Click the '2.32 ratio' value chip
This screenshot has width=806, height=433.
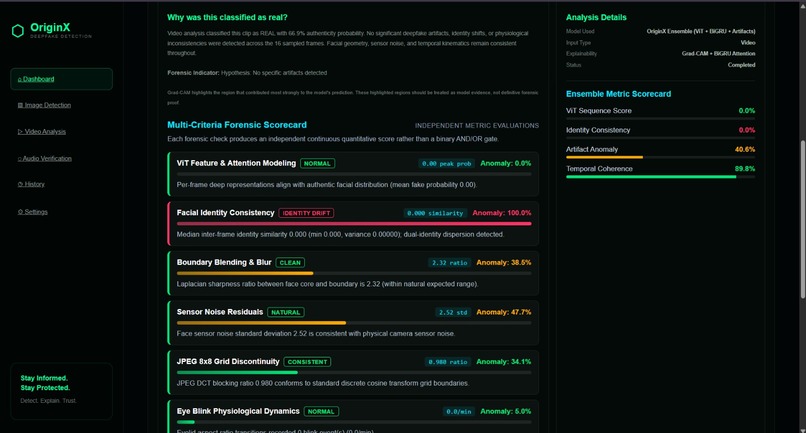click(449, 263)
